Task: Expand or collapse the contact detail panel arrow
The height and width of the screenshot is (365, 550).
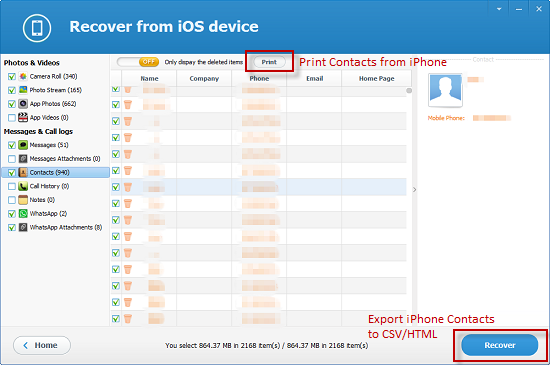Action: pyautogui.click(x=414, y=190)
